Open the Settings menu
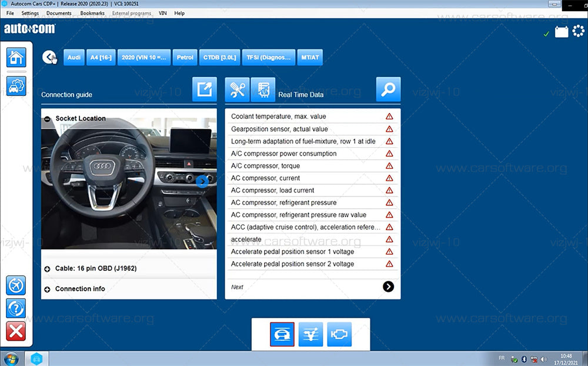The width and height of the screenshot is (588, 366). [30, 13]
